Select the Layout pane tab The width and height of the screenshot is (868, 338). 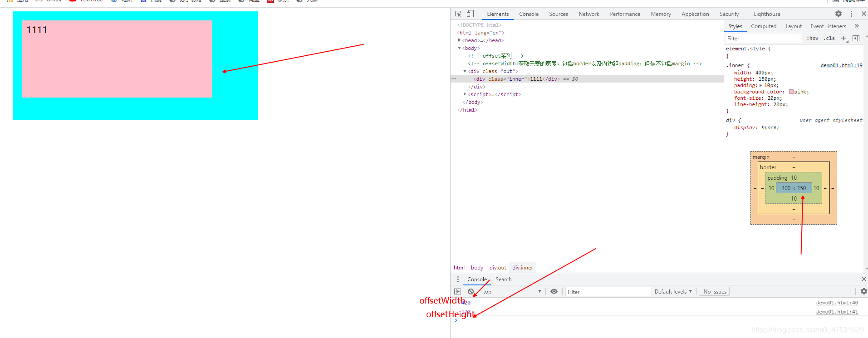tap(794, 26)
